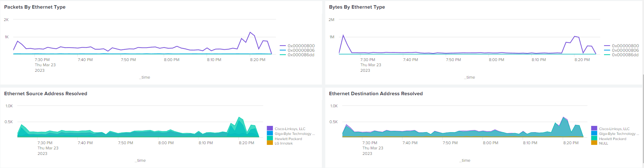Viewport: 644px width, 168px height.
Task: Click 7:40 PM tick label in Bytes chart
Action: click(x=410, y=60)
